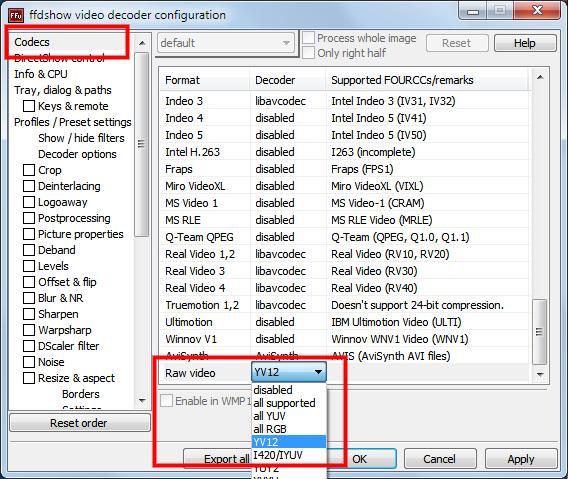Open the Info & CPU page

click(x=41, y=74)
